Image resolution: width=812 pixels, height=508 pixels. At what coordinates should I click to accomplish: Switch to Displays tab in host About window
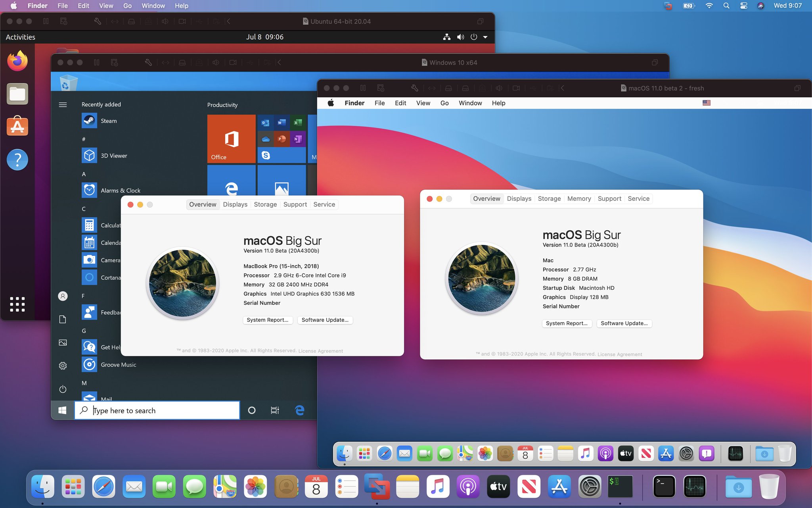pos(235,204)
